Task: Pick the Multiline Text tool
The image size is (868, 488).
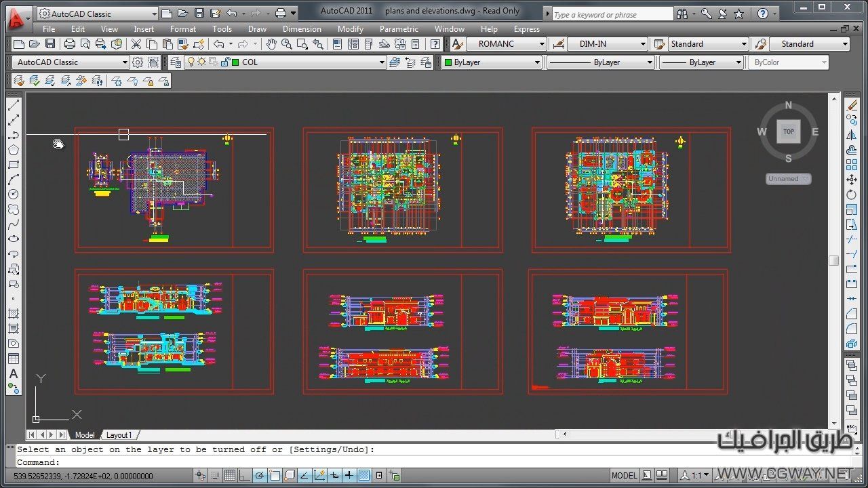Action: pos(14,373)
